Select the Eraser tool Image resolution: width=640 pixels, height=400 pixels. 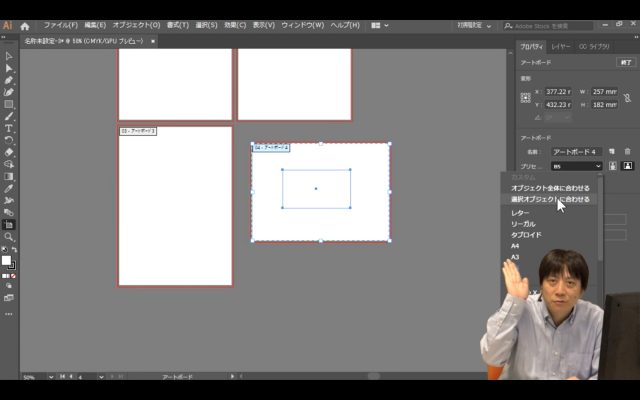9,152
